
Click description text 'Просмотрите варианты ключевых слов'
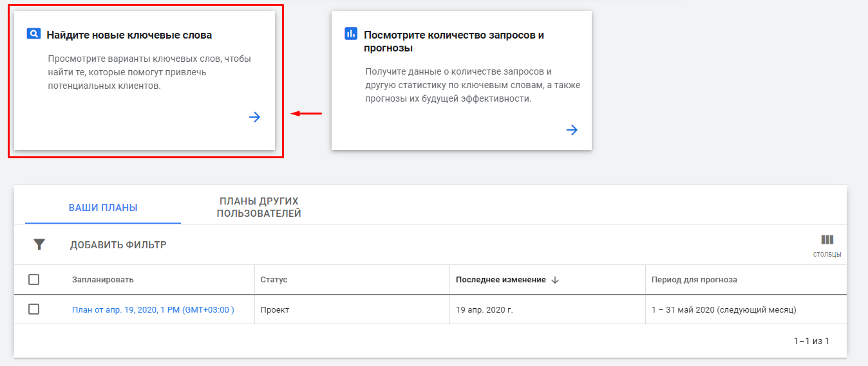point(149,72)
